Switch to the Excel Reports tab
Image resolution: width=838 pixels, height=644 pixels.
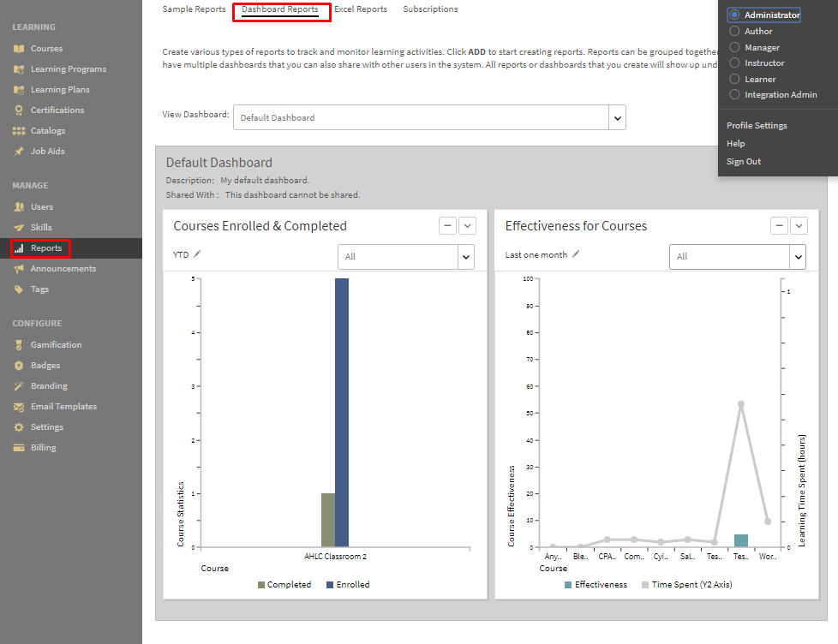360,9
